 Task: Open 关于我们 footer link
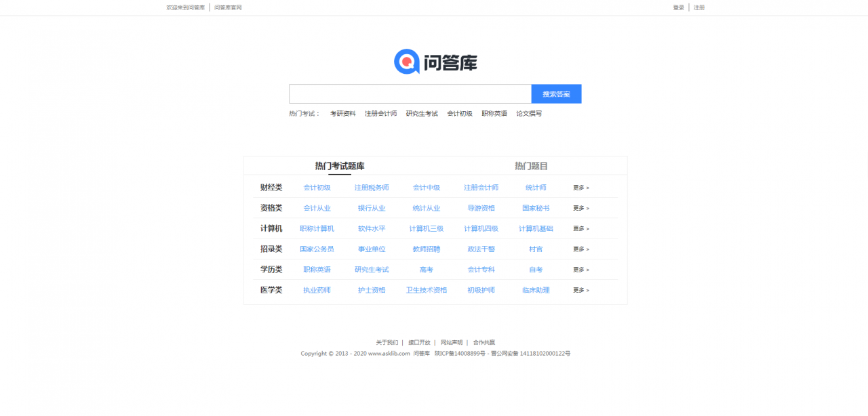point(387,342)
